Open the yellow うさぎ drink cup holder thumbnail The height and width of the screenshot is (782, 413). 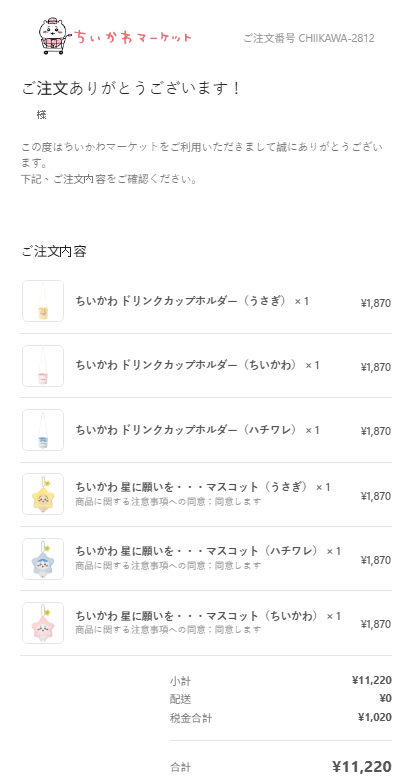43,301
